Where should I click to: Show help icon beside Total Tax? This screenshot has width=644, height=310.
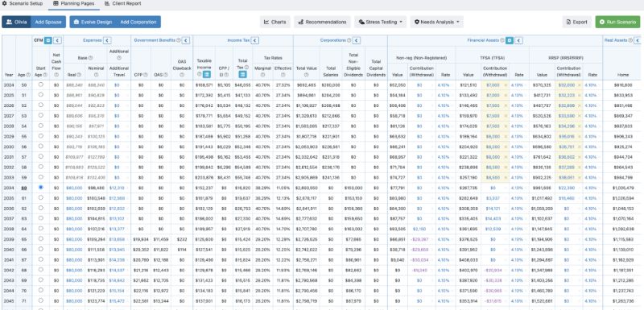pyautogui.click(x=247, y=67)
